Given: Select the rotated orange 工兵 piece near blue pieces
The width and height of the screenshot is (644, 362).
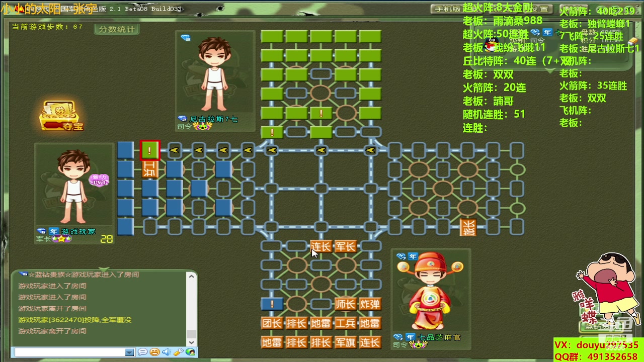Looking at the screenshot, I should 150,169.
